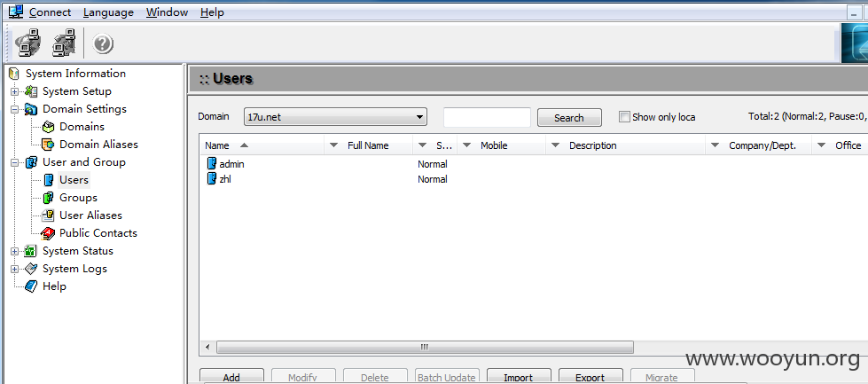The width and height of the screenshot is (868, 384).
Task: Select the Groups tree item
Action: (78, 198)
